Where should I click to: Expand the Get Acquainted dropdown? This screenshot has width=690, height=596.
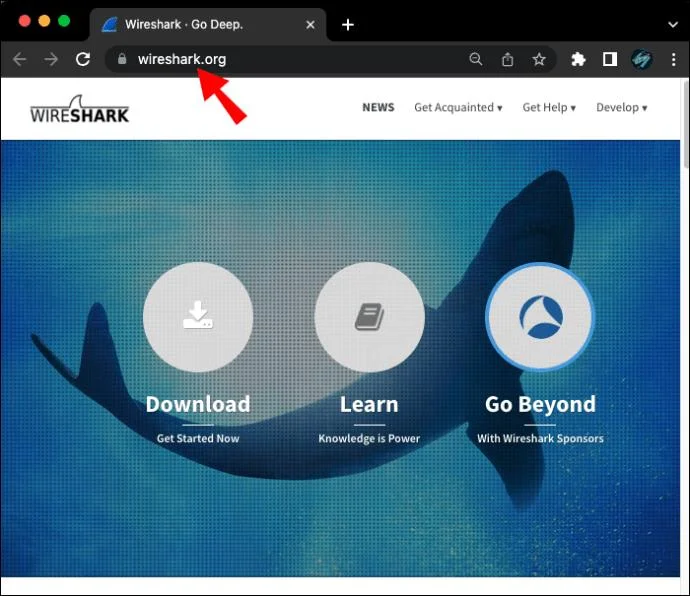[x=458, y=107]
